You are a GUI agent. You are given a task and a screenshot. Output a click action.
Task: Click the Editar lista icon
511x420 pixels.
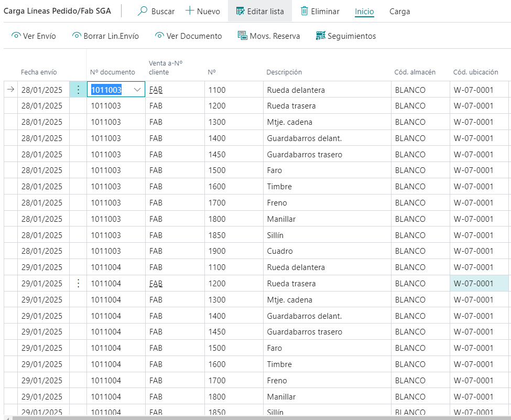click(x=241, y=11)
